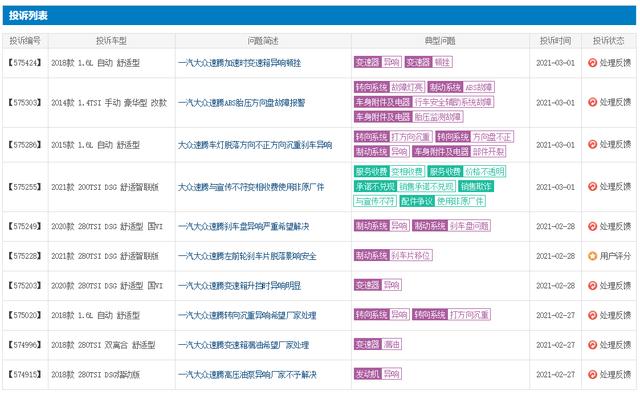Click the 投诉时间 column header
This screenshot has width=640, height=395.
tap(555, 41)
